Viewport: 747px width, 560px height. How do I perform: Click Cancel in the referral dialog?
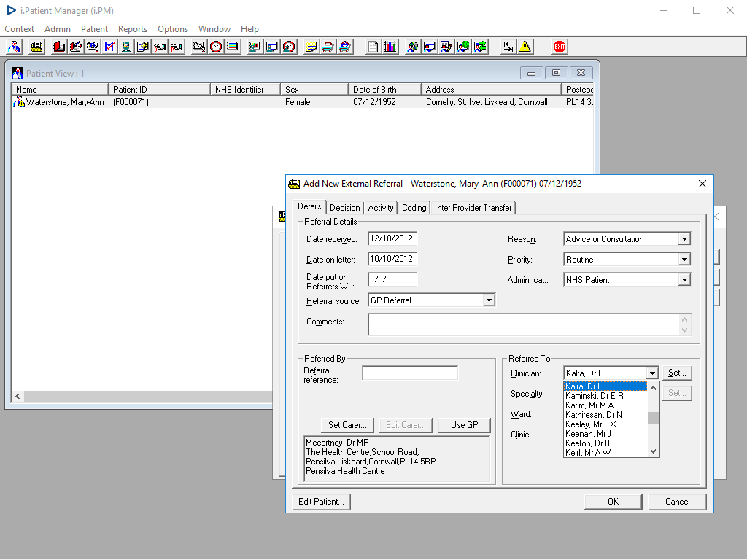[677, 502]
